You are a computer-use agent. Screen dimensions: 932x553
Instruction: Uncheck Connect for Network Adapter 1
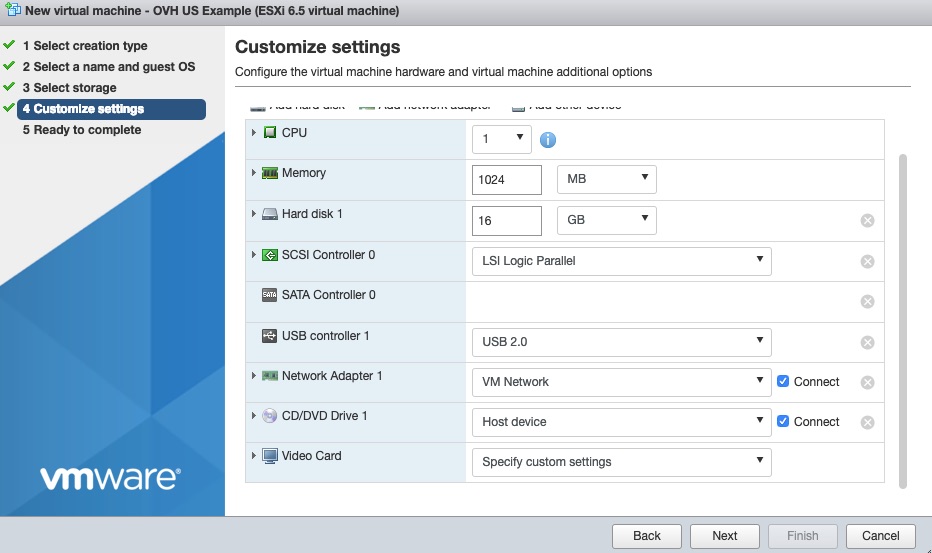point(783,381)
